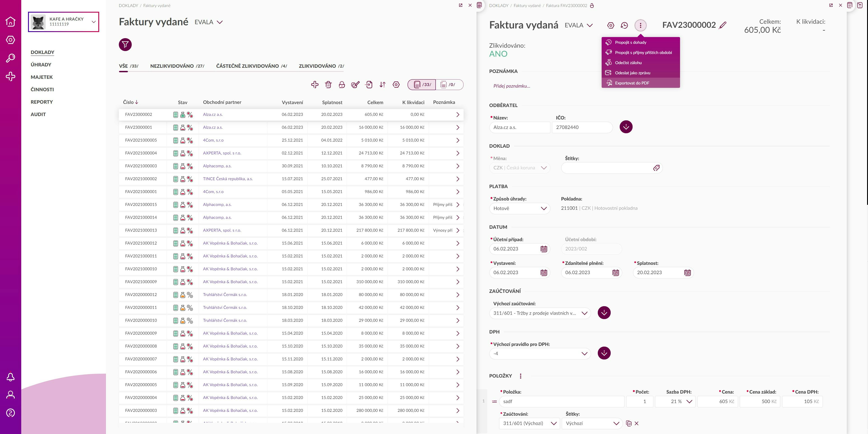Select Propojit s příjmy příštích období
Viewport: 868px width, 434px height.
640,53
